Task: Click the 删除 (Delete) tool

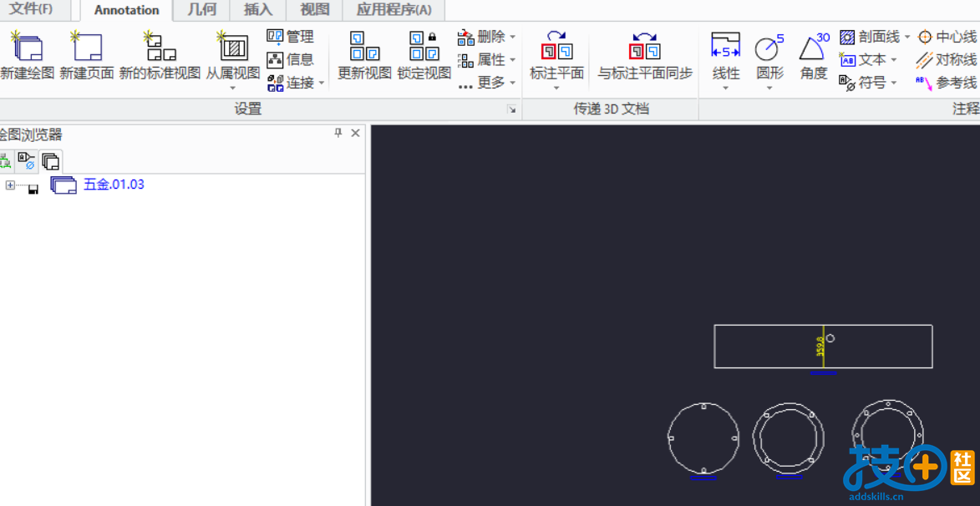Action: (x=482, y=37)
